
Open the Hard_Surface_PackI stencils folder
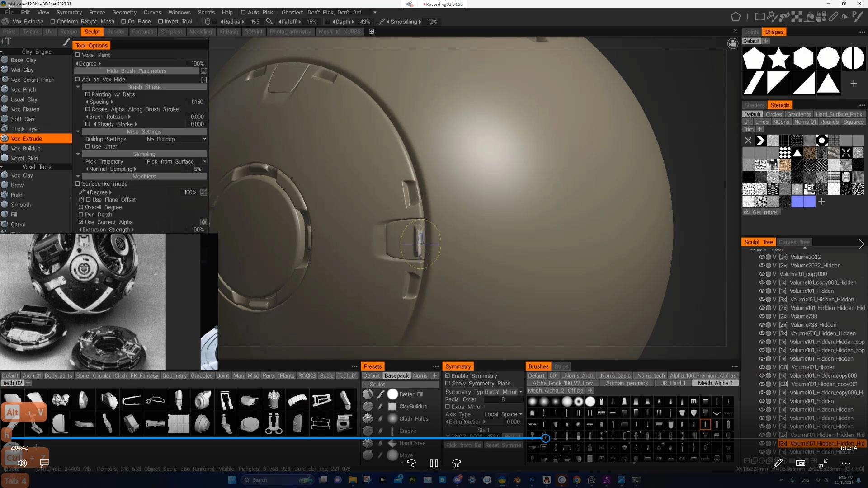(x=839, y=114)
